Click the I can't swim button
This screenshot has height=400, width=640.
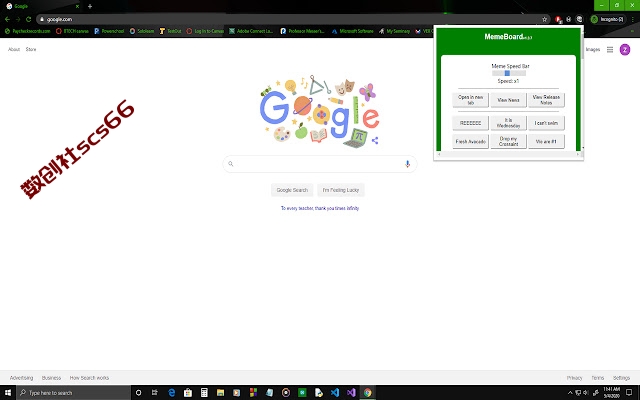pos(546,123)
